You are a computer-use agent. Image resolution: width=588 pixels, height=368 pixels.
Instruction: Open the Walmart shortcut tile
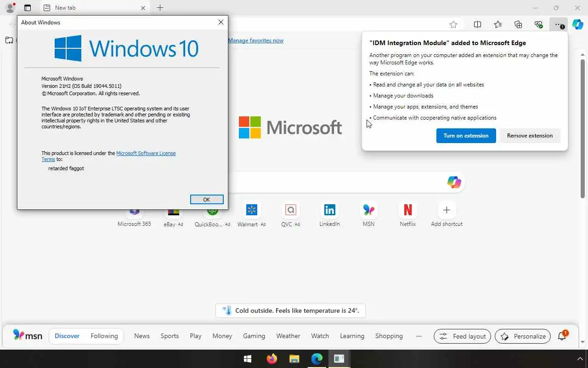click(251, 215)
